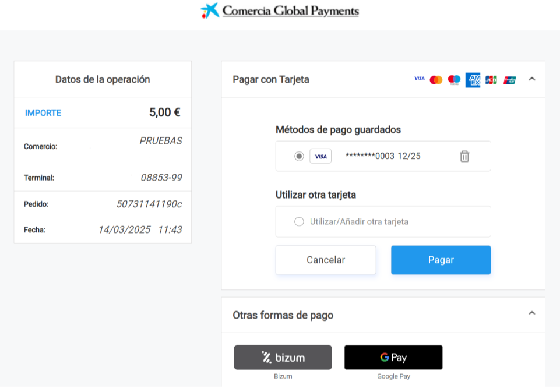Screen dimensions: 560x392
Task: Click the blue IMPORTE label
Action: pyautogui.click(x=43, y=113)
